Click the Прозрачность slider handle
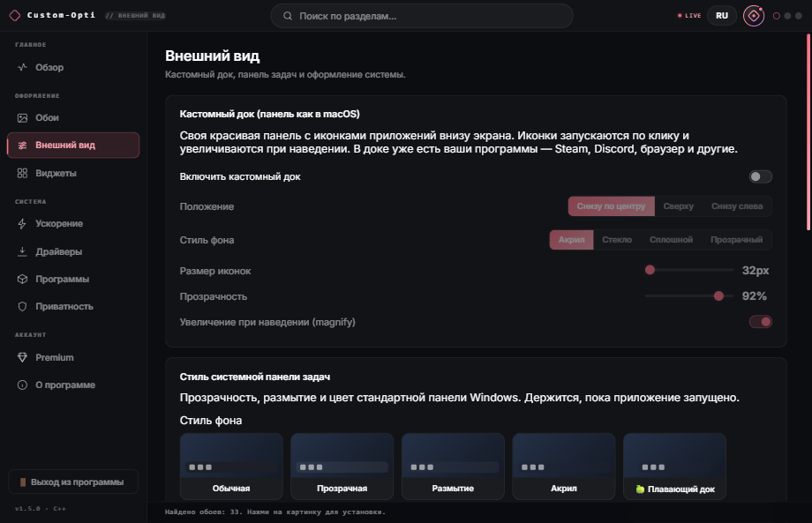 [718, 296]
